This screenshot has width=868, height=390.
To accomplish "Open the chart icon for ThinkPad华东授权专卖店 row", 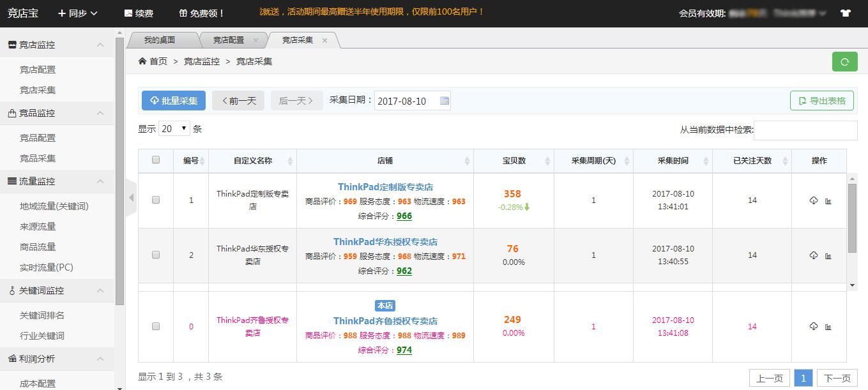I will pos(828,255).
